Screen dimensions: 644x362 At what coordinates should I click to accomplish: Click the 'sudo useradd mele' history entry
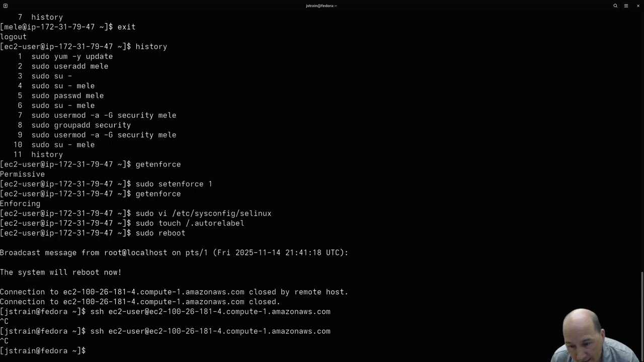pyautogui.click(x=69, y=66)
